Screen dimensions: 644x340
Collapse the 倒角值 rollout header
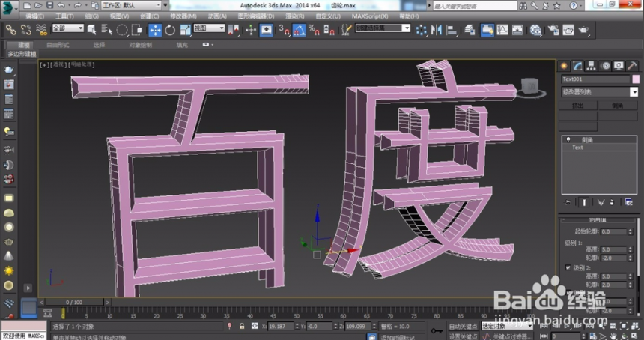pyautogui.click(x=598, y=220)
